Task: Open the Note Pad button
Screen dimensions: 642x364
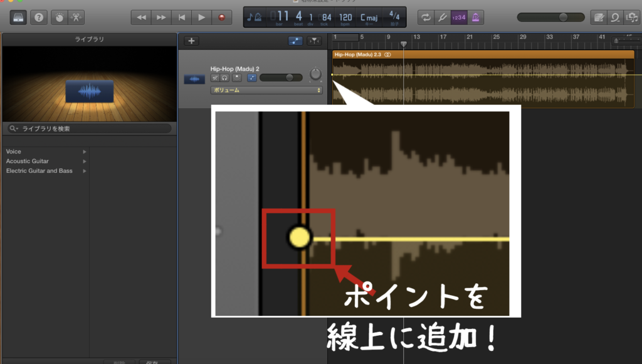Action: coord(599,18)
